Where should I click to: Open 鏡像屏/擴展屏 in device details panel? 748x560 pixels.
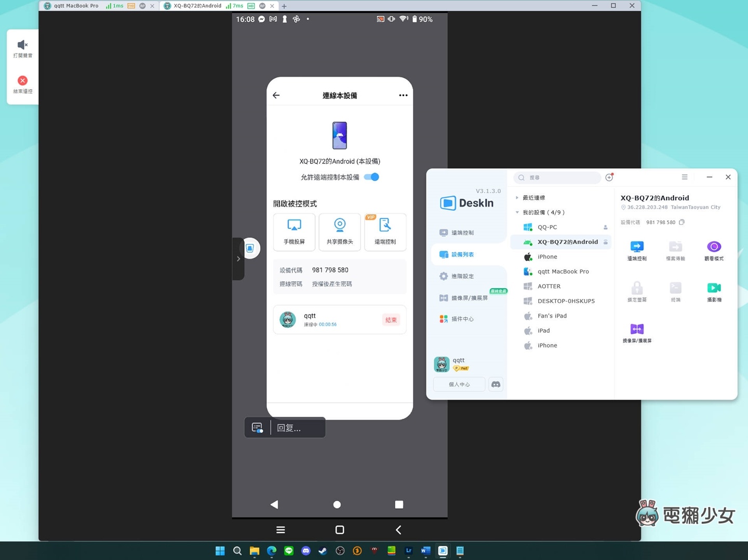pos(637,329)
